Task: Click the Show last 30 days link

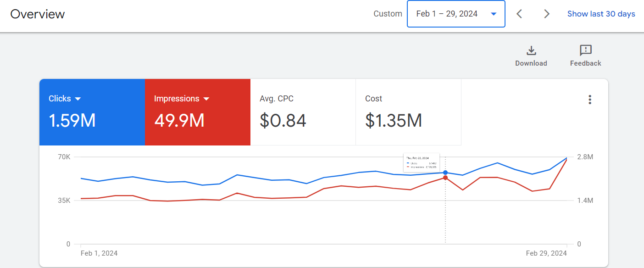Action: pyautogui.click(x=601, y=14)
